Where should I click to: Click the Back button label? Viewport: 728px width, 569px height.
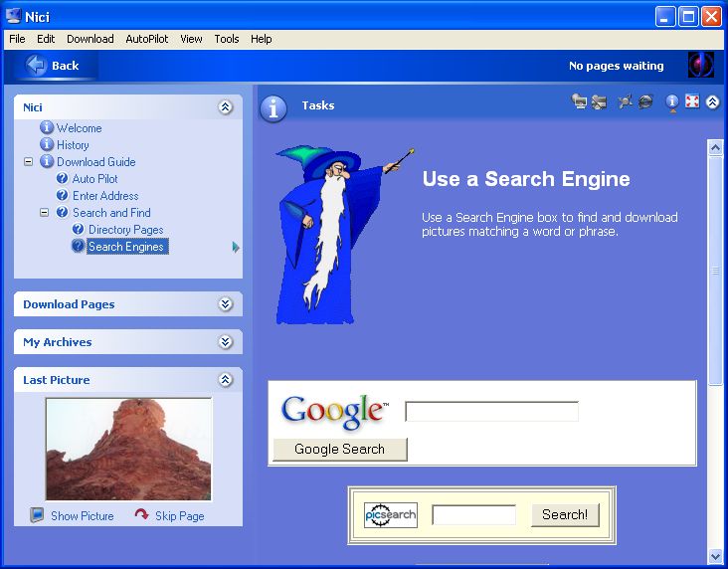(x=66, y=66)
